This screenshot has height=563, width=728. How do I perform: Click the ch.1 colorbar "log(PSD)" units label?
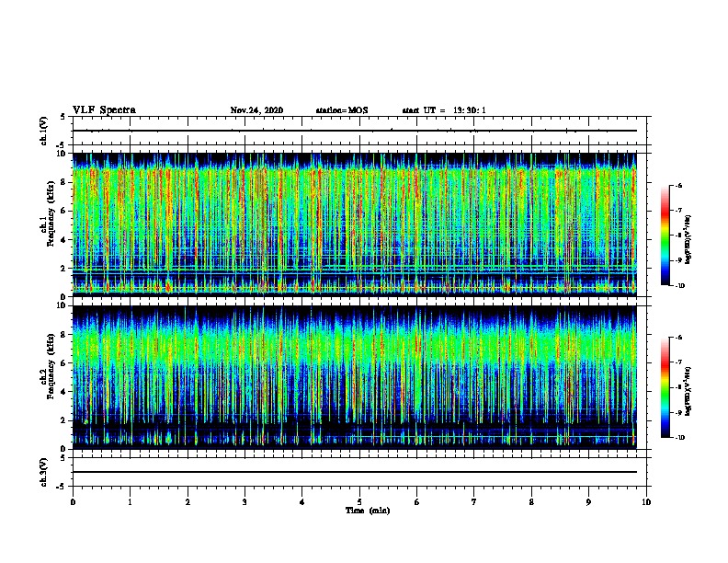[x=688, y=239]
